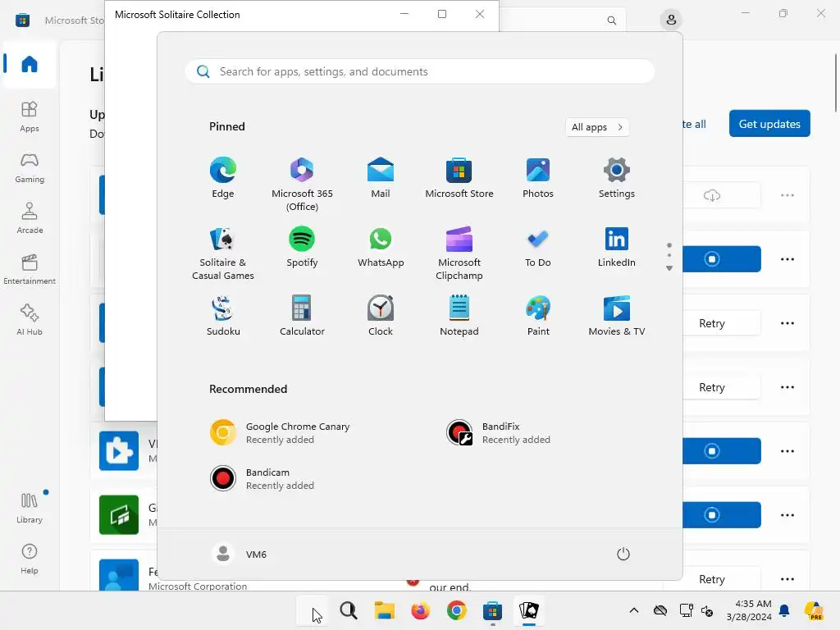
Task: Go to next pinned apps page arrow
Action: point(669,268)
